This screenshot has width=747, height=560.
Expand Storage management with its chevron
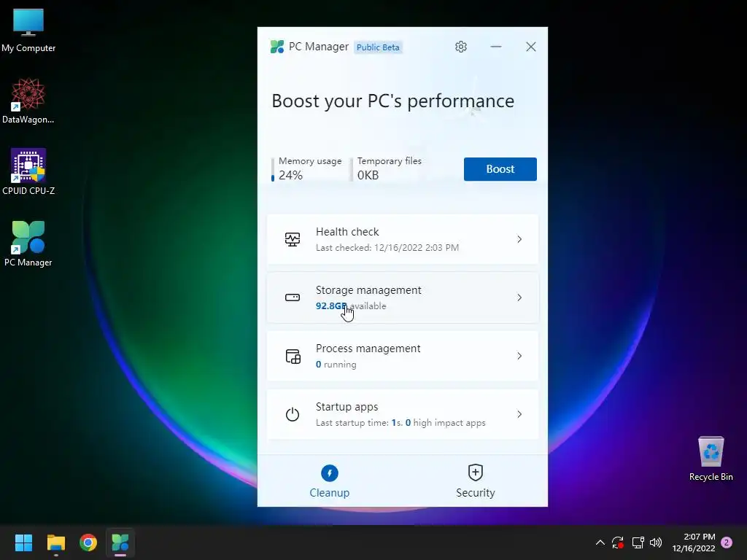point(519,297)
